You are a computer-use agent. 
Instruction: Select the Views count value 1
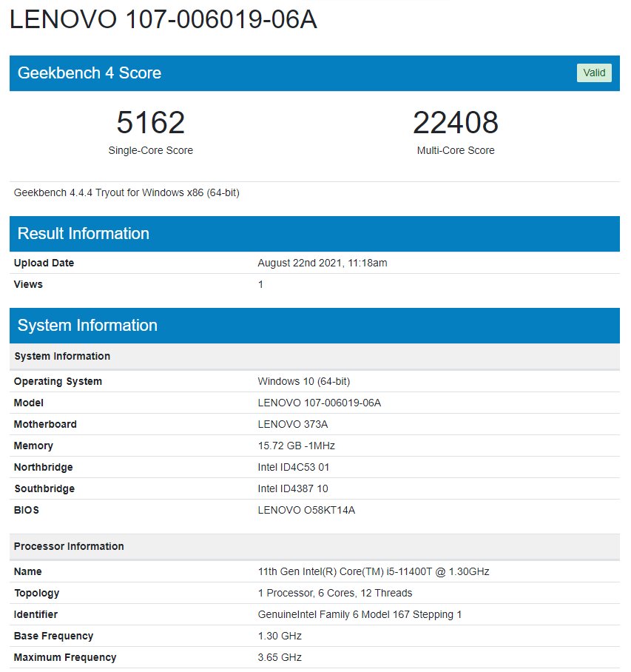pyautogui.click(x=260, y=284)
